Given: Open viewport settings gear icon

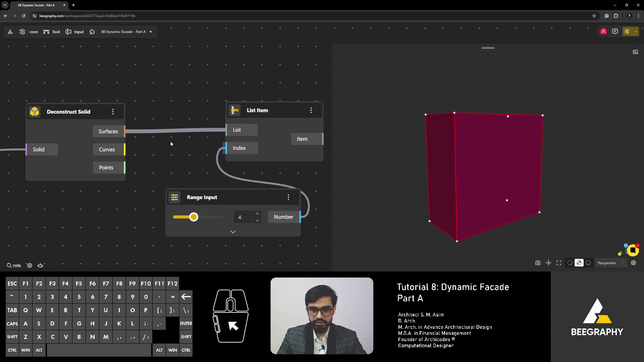Looking at the screenshot, I should 633,263.
